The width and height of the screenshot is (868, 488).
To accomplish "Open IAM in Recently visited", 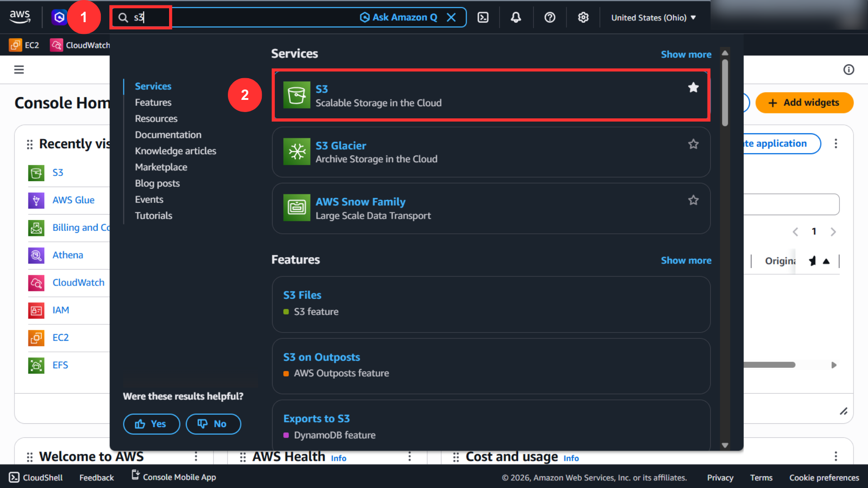I will tap(61, 310).
